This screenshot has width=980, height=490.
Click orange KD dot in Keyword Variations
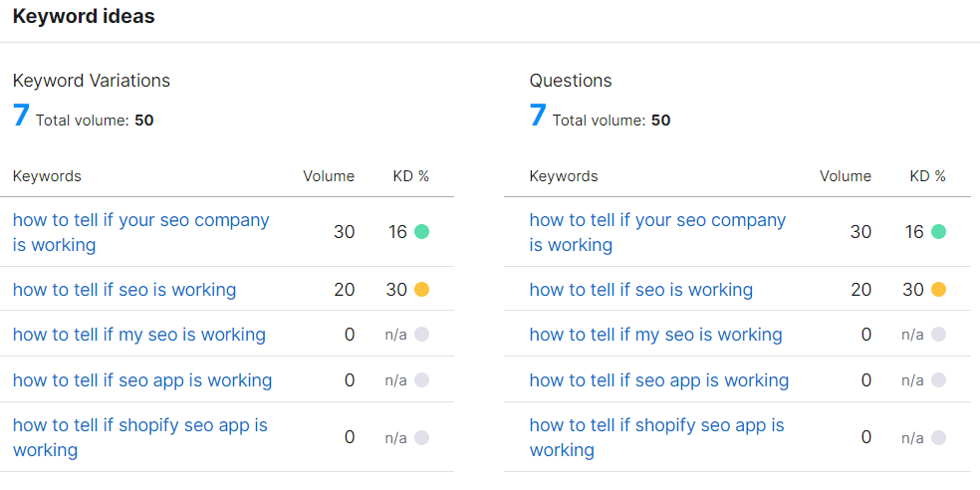click(421, 290)
